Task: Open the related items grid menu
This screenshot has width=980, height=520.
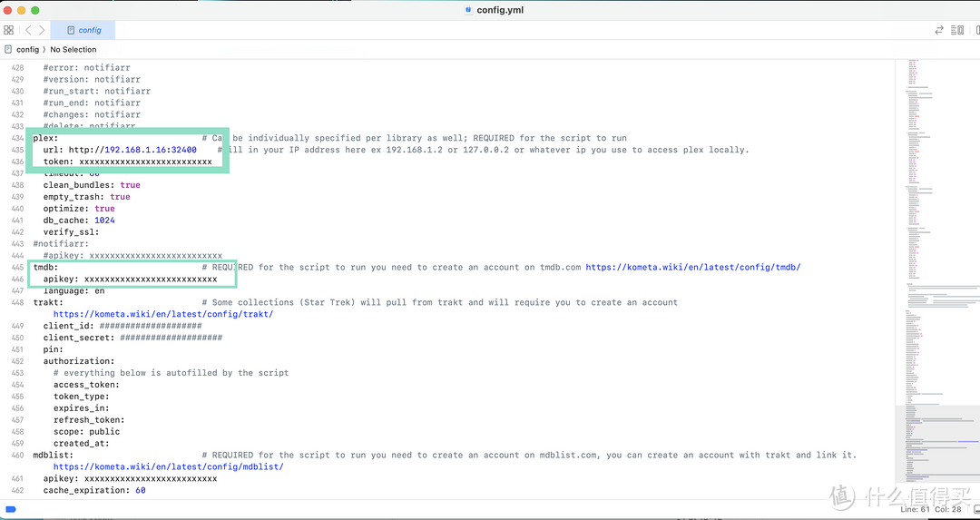Action: click(x=9, y=30)
